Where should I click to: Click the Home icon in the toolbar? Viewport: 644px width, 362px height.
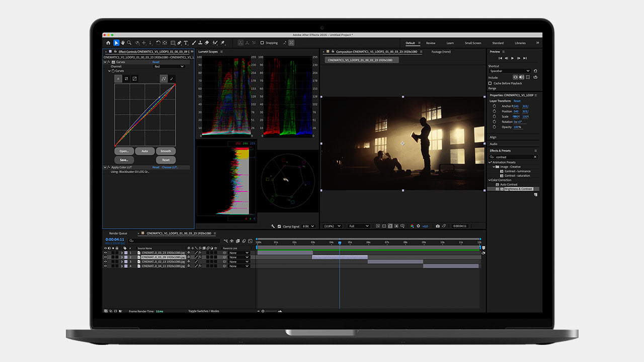tap(108, 43)
